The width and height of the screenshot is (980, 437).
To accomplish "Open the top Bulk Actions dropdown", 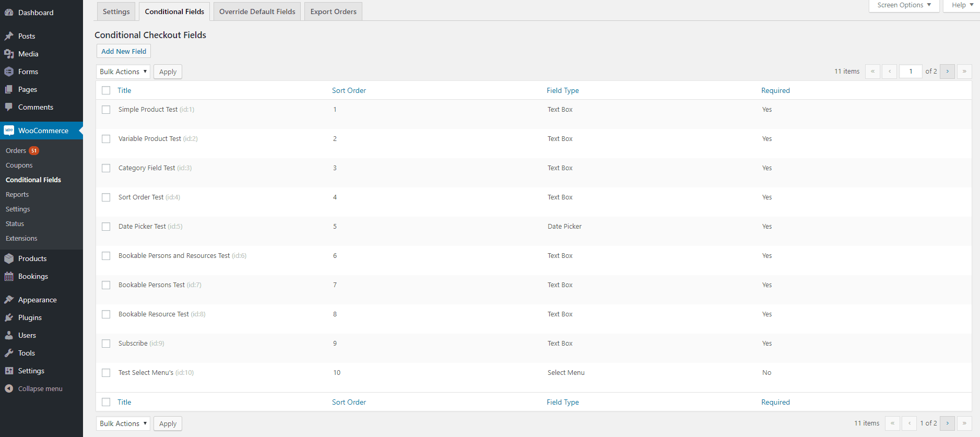I will pos(123,72).
